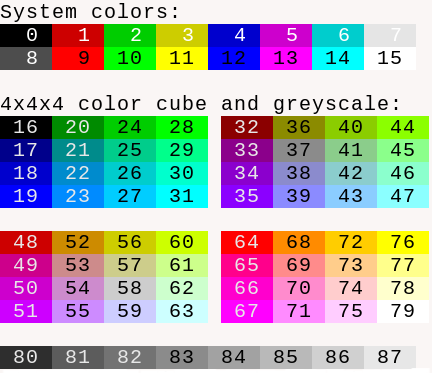
Task: Click the bright green cell numbered 10
Action: coord(130,58)
